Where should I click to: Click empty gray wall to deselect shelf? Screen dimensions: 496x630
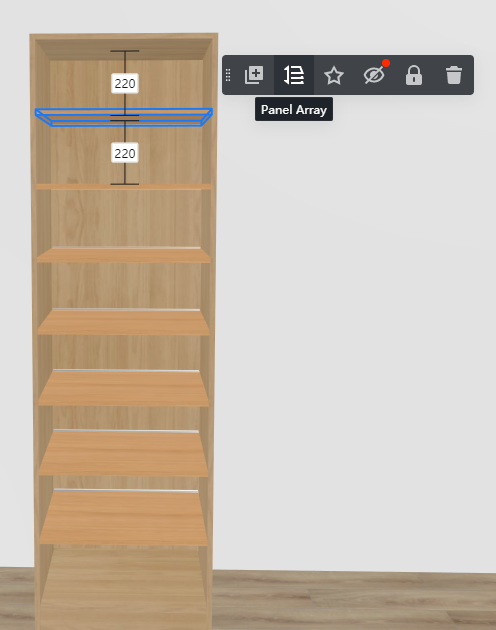tap(354, 321)
